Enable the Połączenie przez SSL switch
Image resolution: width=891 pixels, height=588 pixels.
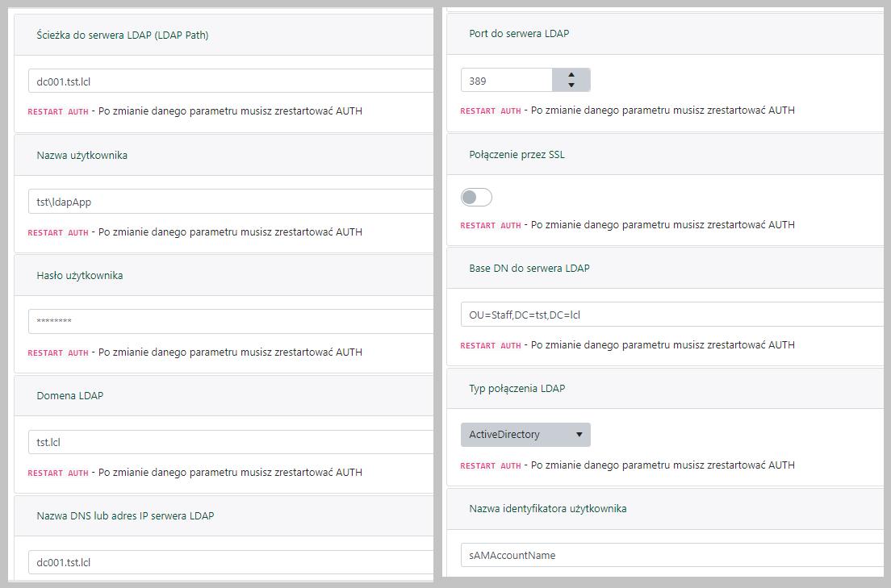(x=476, y=198)
